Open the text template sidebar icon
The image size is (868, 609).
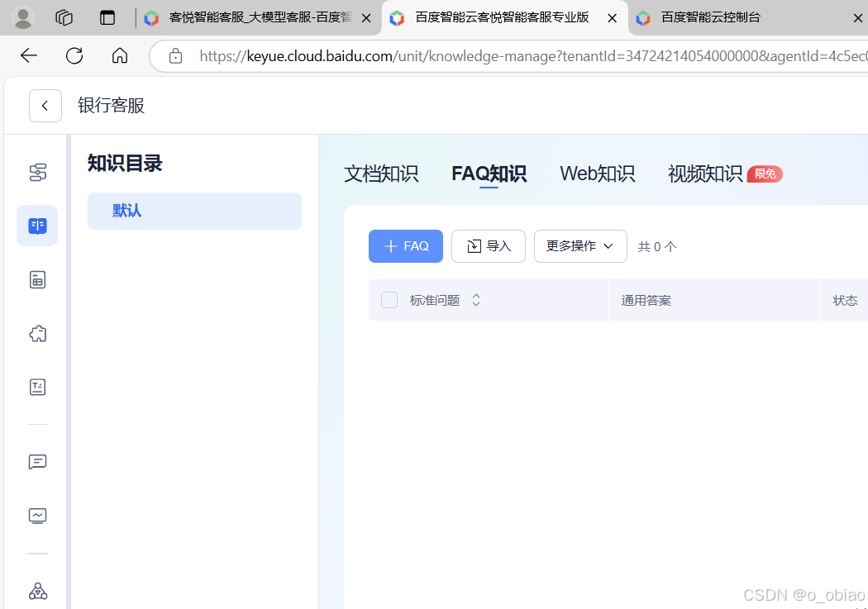pyautogui.click(x=38, y=388)
